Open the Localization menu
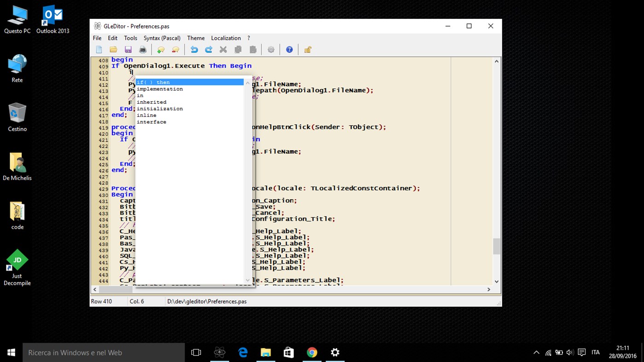The image size is (644, 362). [226, 38]
